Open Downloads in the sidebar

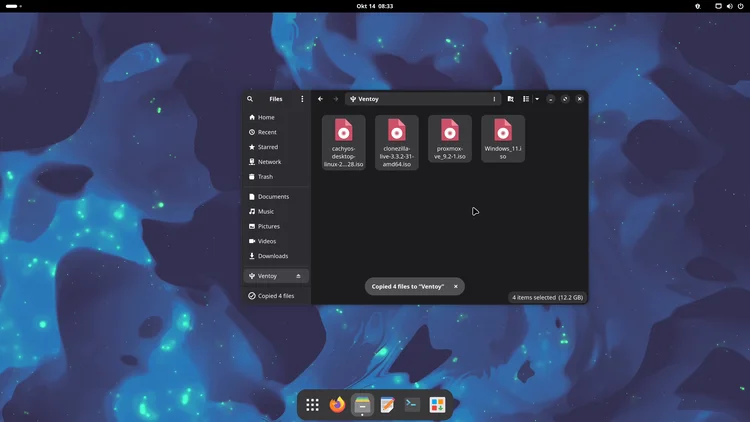[x=276, y=256]
